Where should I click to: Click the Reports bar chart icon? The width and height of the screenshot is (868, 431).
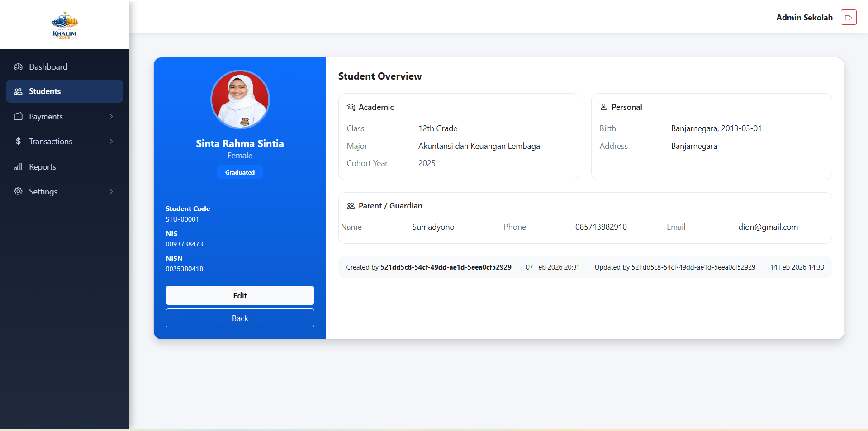pyautogui.click(x=18, y=167)
